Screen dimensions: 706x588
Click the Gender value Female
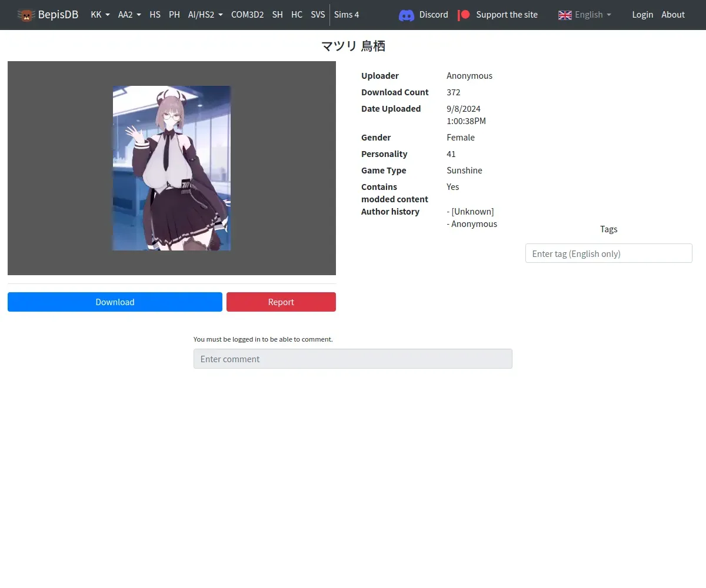point(461,138)
